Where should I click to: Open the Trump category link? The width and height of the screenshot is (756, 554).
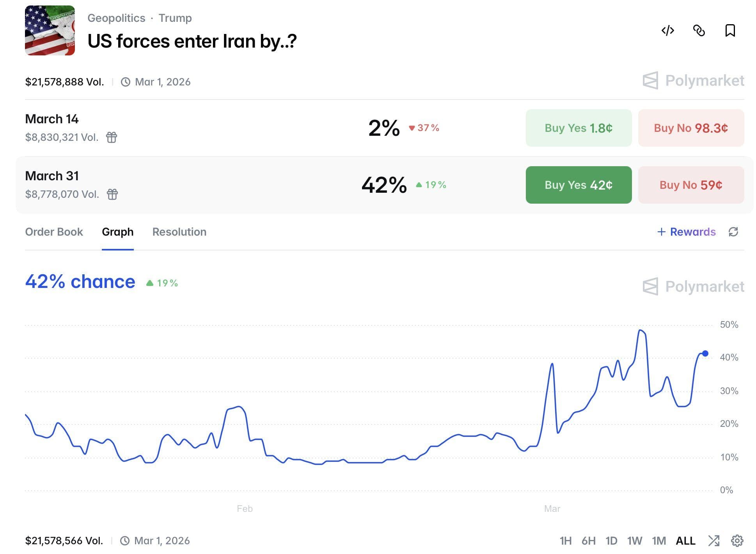[175, 18]
